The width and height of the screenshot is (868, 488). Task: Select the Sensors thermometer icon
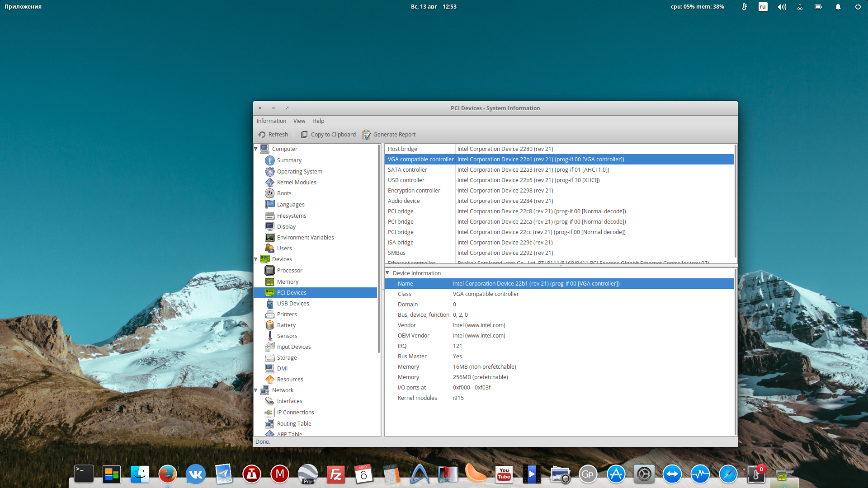[x=270, y=336]
